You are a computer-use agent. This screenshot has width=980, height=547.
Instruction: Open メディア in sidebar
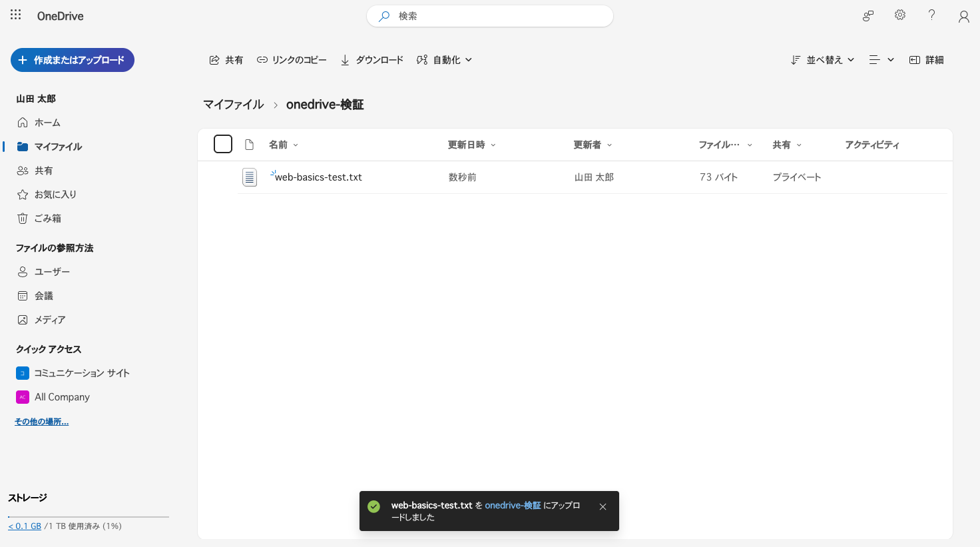pos(50,320)
